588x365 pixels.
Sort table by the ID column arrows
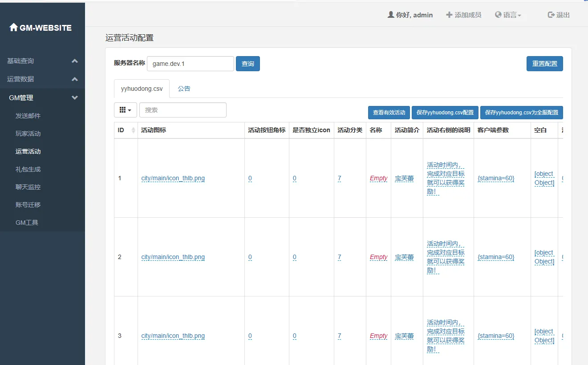(x=133, y=130)
